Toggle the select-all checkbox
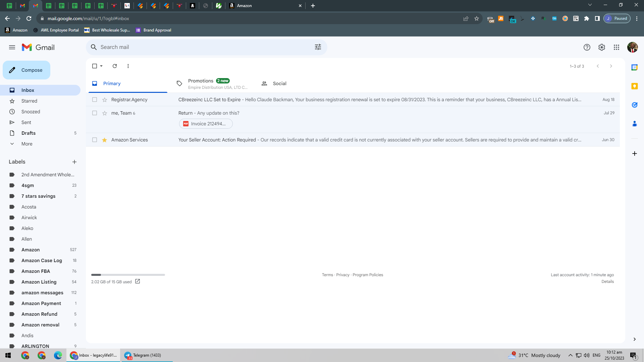 95,66
